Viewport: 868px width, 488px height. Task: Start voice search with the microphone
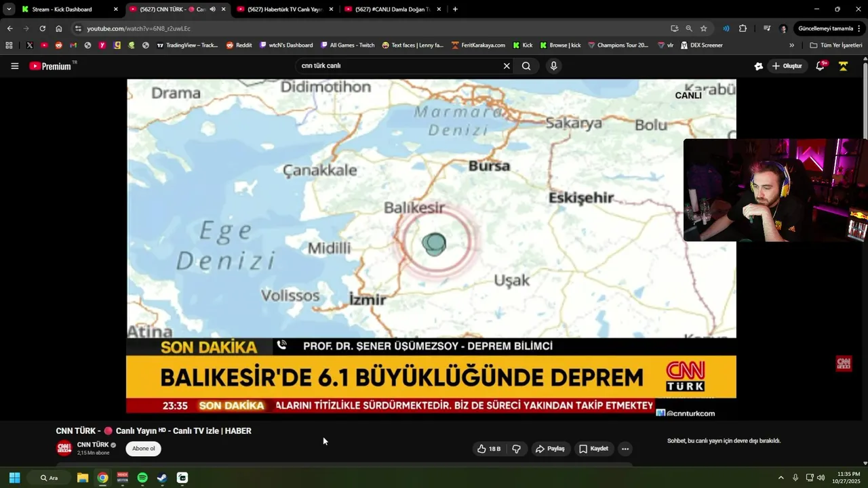pos(553,66)
